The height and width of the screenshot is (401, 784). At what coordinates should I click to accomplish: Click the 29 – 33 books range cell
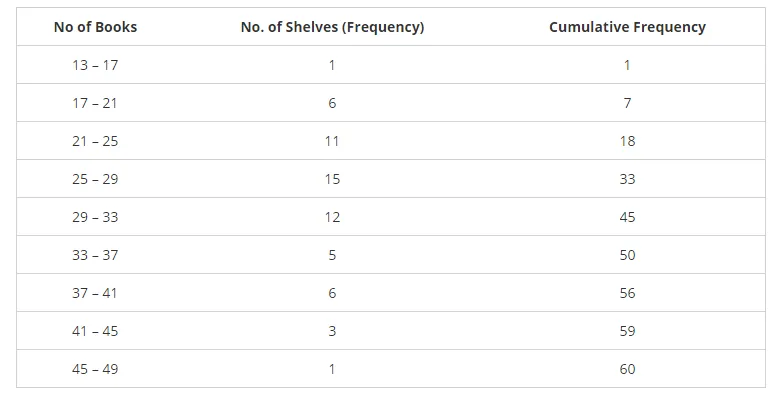95,217
